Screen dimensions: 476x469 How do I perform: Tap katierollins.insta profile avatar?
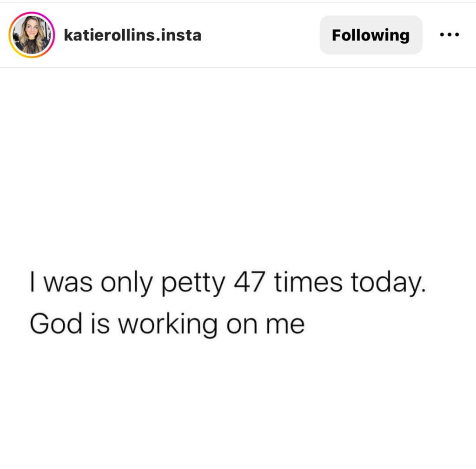point(32,35)
